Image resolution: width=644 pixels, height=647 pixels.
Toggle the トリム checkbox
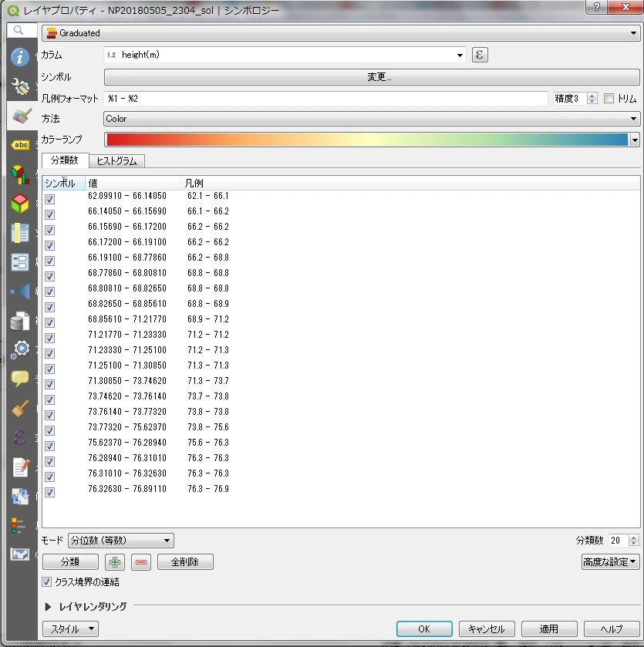[x=609, y=98]
